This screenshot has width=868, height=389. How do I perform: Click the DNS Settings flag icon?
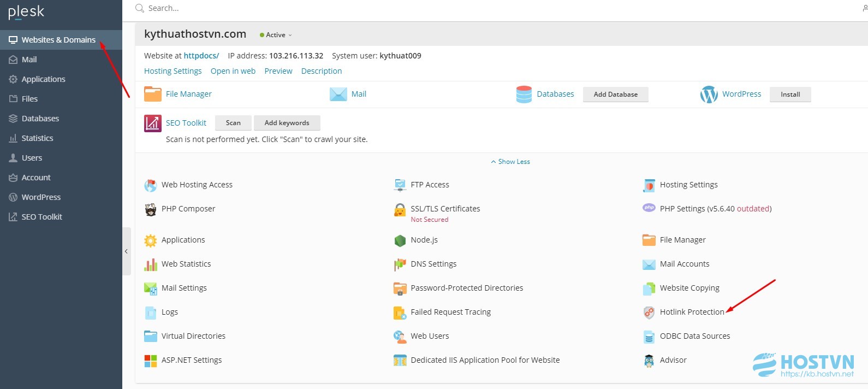point(400,264)
